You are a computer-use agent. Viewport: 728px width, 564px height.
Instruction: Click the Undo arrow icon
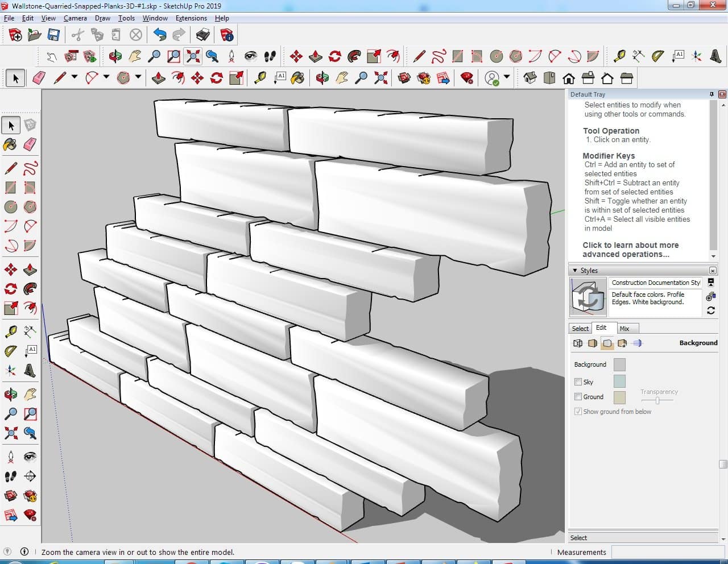point(160,35)
